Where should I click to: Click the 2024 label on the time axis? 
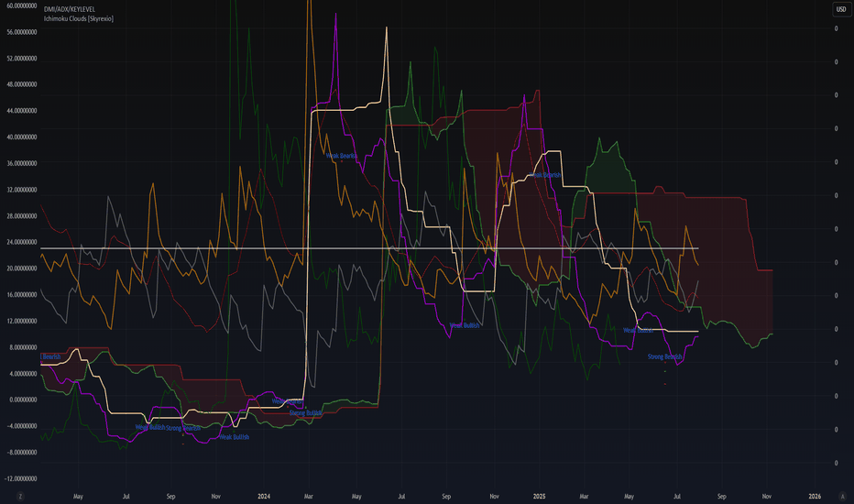pos(264,497)
